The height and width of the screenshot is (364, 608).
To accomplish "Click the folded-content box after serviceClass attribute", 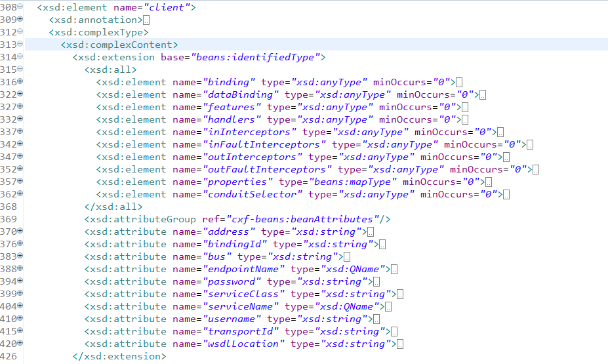I will tap(400, 294).
